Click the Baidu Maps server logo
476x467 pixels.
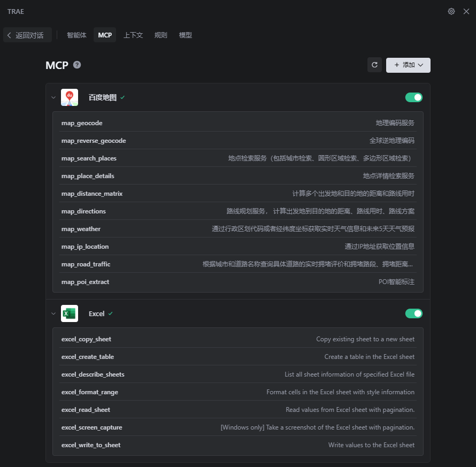[70, 97]
